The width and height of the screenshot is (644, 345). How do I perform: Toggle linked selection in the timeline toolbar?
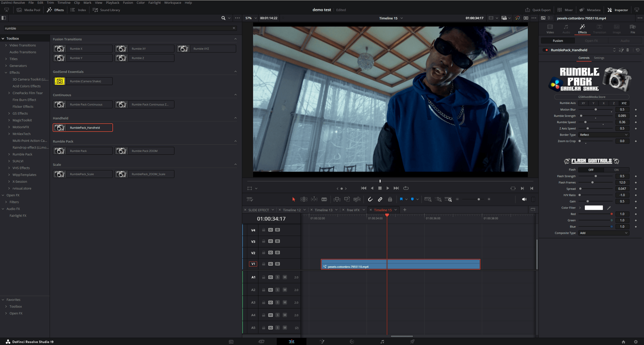[380, 199]
